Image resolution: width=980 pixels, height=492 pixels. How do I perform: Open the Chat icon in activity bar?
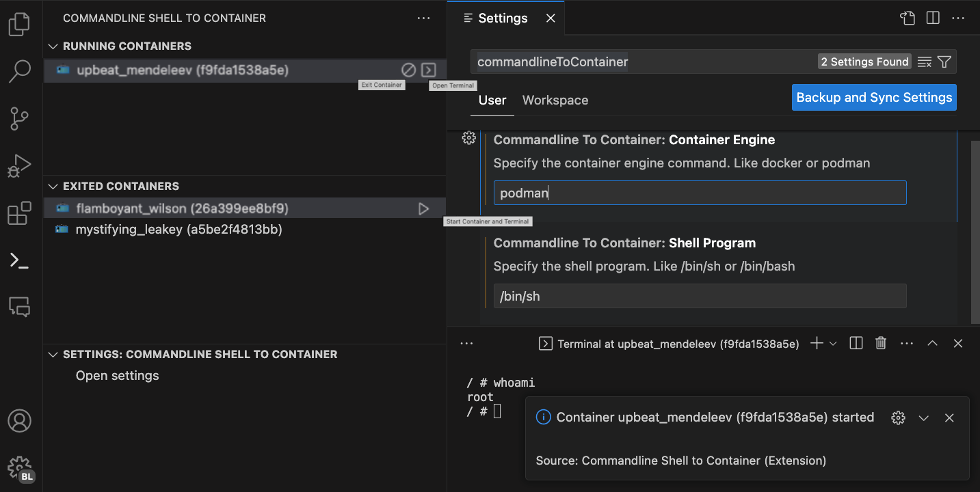point(19,307)
